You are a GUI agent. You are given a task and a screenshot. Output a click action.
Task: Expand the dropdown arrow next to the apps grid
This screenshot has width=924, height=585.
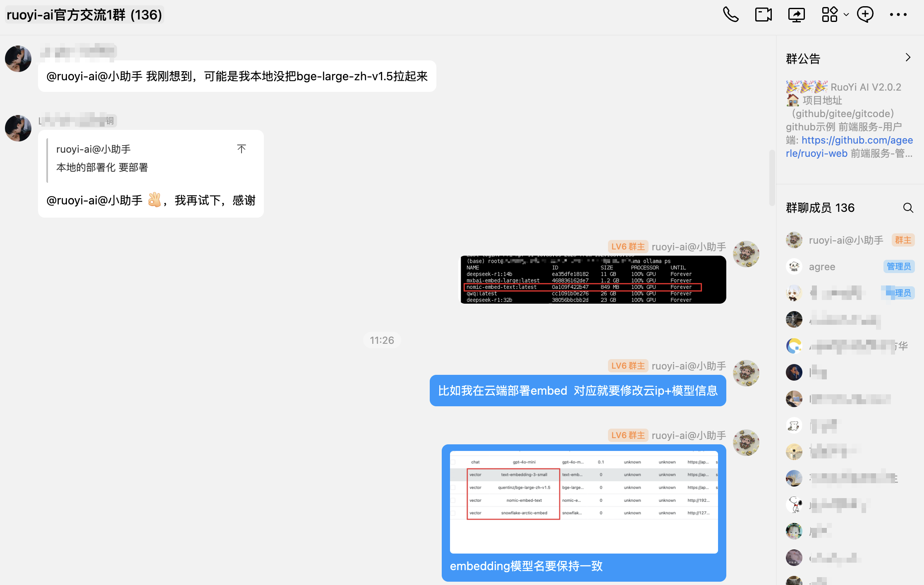point(846,15)
